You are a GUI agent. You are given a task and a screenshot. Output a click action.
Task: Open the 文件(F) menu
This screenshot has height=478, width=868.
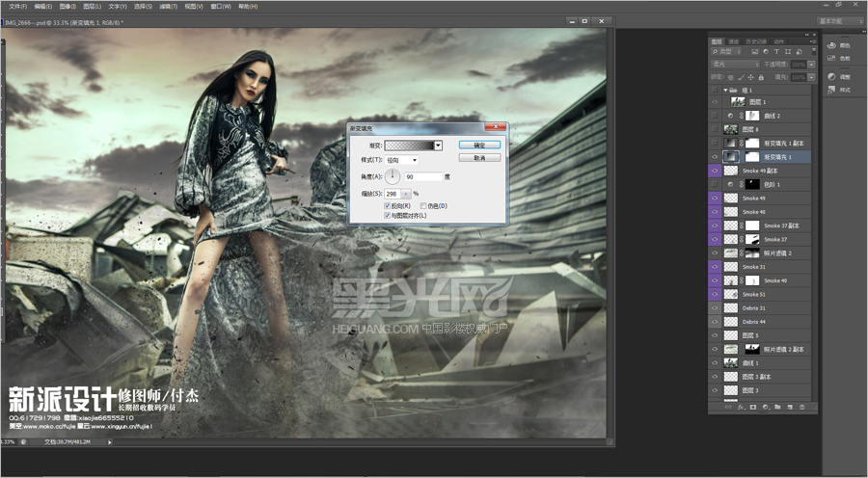click(17, 7)
